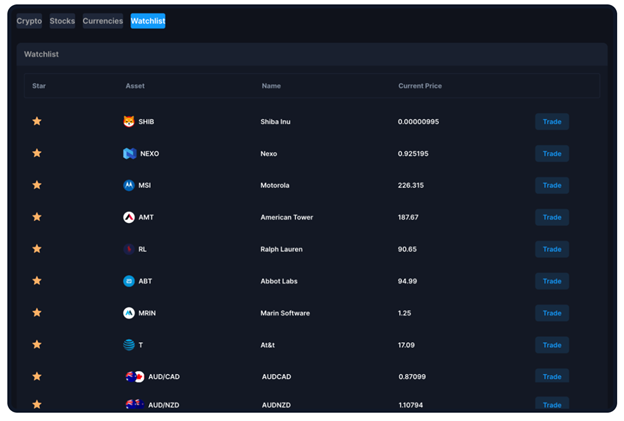The height and width of the screenshot is (421, 624).
Task: Click the Abbot Labs ABT icon
Action: [129, 281]
